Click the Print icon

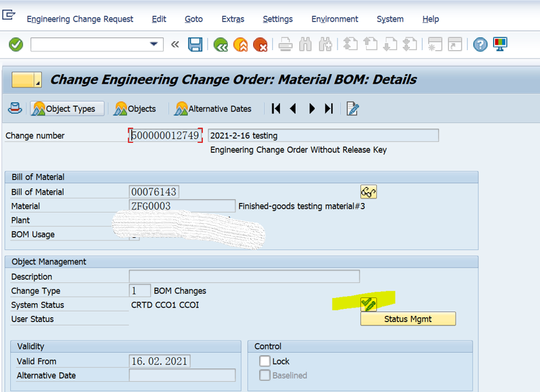pyautogui.click(x=286, y=44)
